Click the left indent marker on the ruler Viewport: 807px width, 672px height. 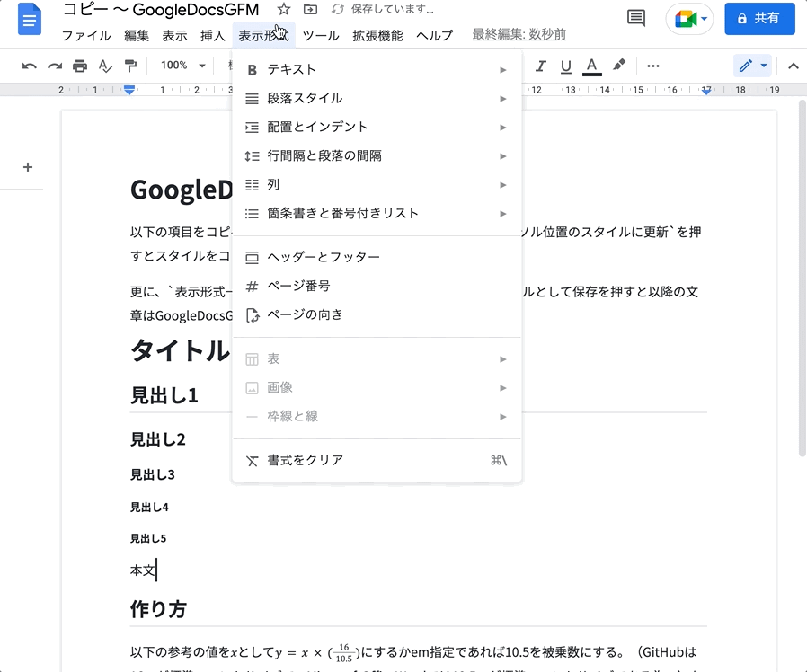coord(129,91)
